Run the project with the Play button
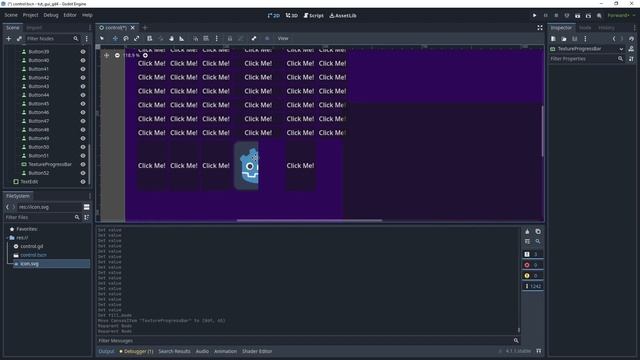 point(534,16)
